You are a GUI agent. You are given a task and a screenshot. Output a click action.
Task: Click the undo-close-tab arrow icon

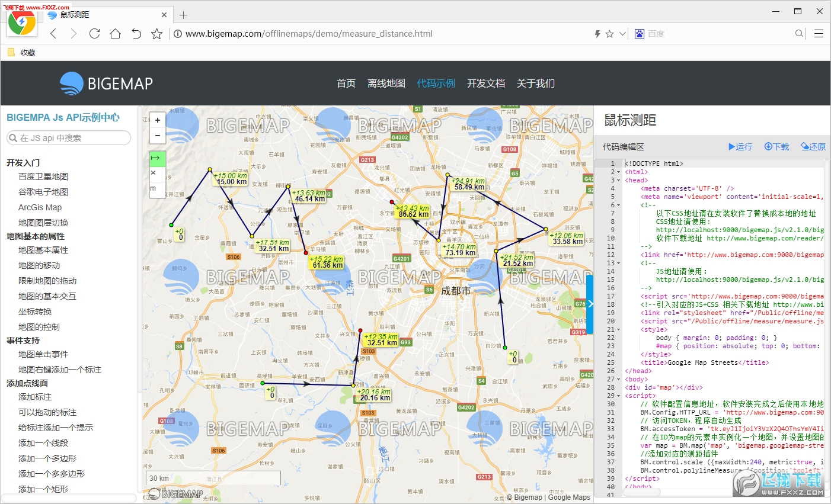tap(136, 34)
